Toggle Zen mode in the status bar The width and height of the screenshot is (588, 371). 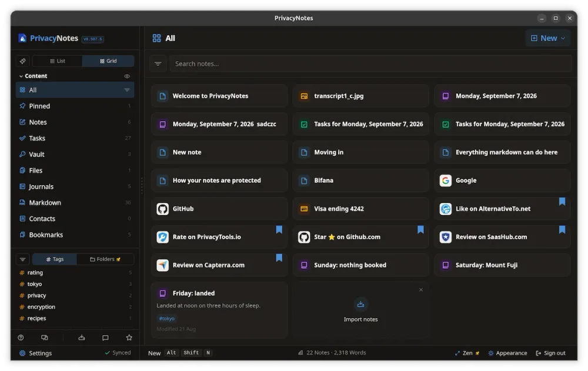[467, 353]
